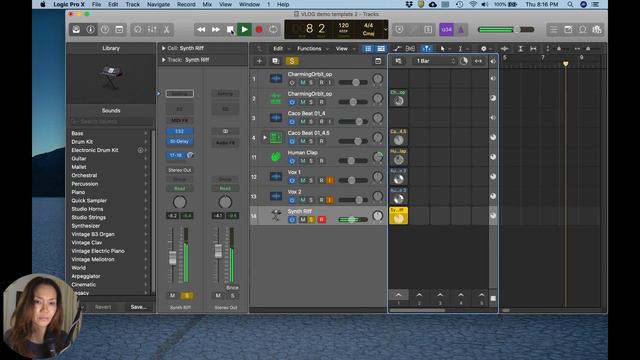The width and height of the screenshot is (640, 360).
Task: Open the File menu
Action: 96,4
